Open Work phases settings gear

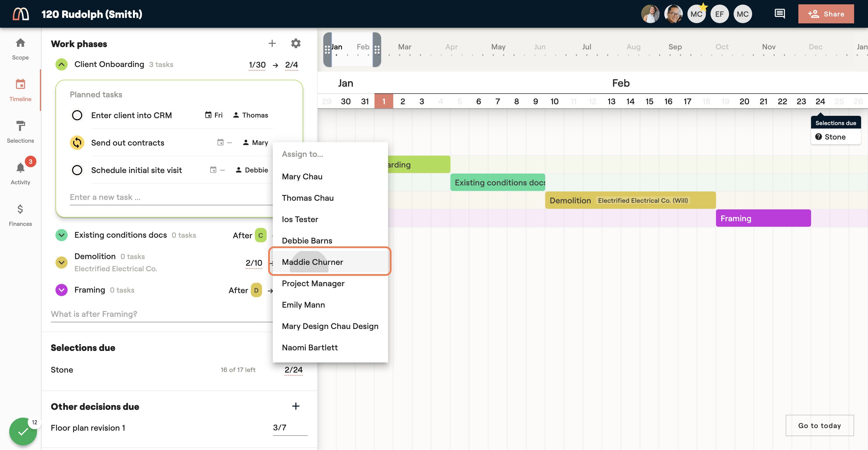[x=296, y=43]
